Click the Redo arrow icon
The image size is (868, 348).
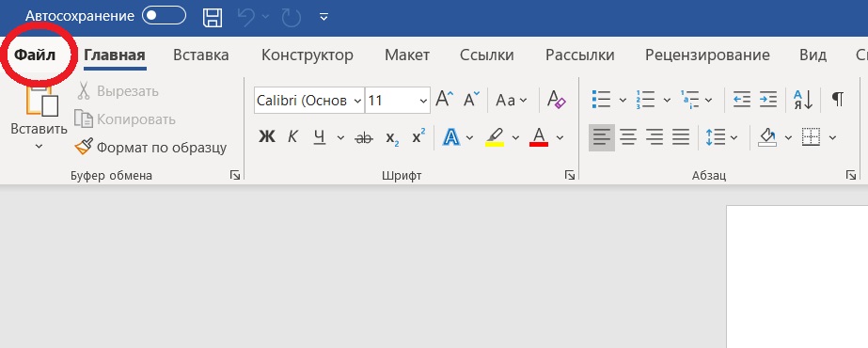(292, 17)
